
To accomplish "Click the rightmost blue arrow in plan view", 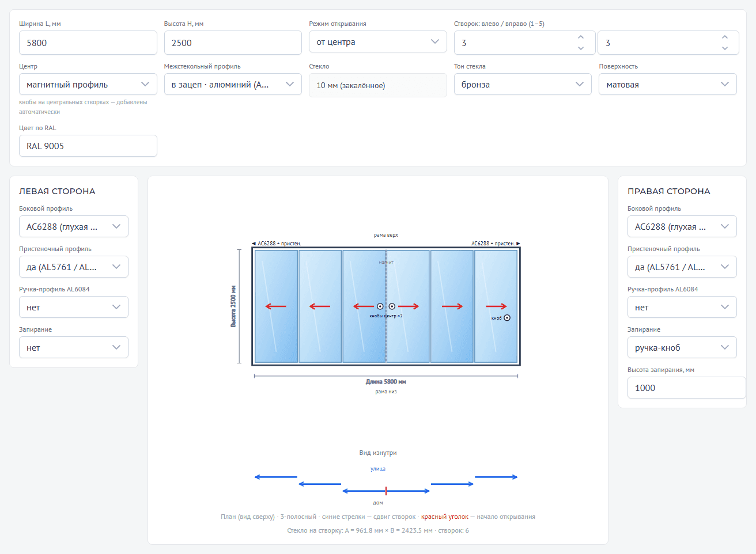I will pyautogui.click(x=496, y=477).
